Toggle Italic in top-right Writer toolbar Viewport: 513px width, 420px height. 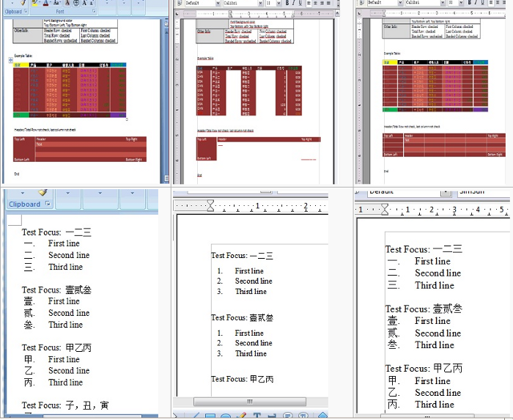click(x=476, y=3)
